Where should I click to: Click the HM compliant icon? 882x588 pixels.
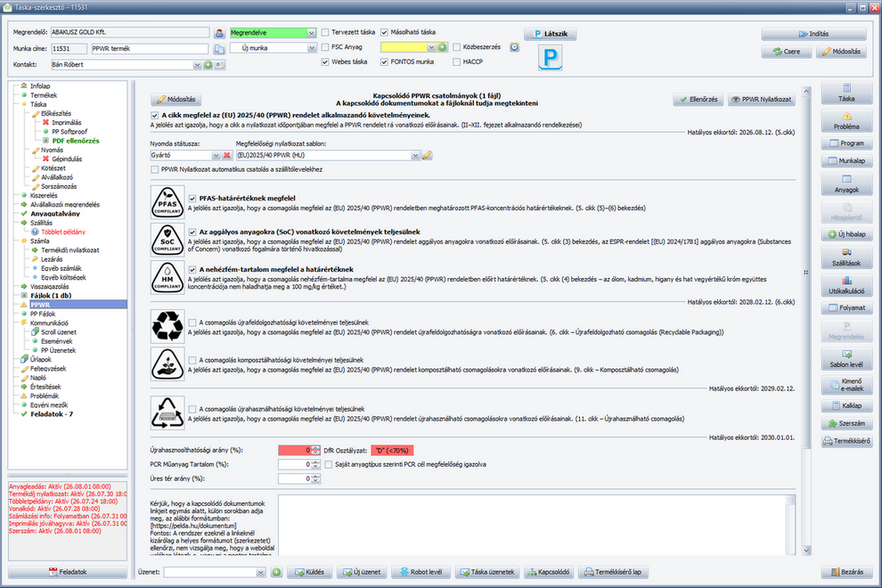[x=167, y=277]
